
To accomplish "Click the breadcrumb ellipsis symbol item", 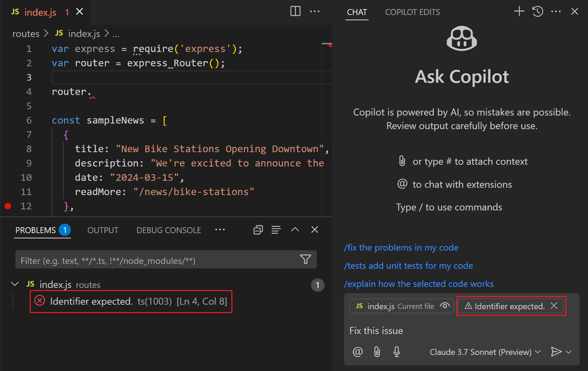I will click(116, 34).
